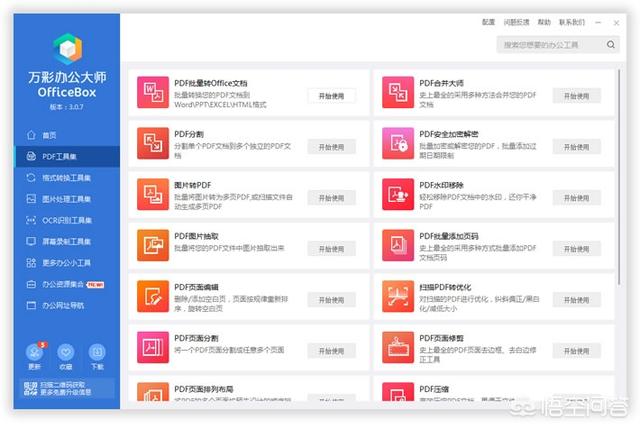Click the 扫描PDF转优化 icon
This screenshot has height=429, width=640.
[x=398, y=296]
